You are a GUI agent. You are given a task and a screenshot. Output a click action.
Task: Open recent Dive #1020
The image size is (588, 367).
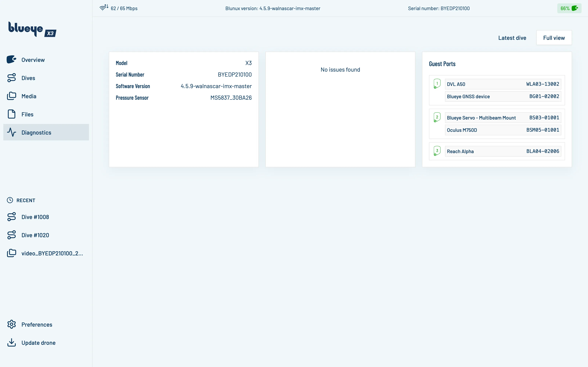(x=46, y=235)
